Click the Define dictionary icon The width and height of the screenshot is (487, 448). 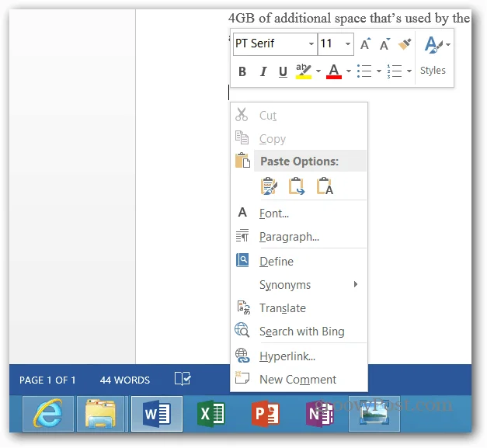pos(242,260)
